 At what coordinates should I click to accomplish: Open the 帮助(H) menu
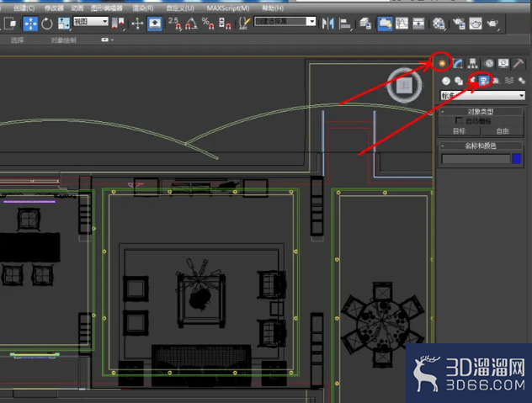273,8
